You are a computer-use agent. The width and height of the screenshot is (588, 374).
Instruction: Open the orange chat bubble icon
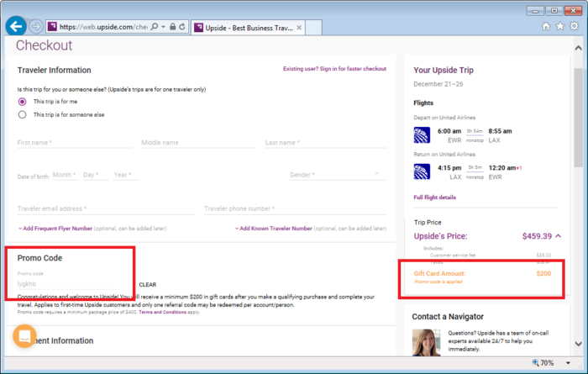click(x=24, y=335)
